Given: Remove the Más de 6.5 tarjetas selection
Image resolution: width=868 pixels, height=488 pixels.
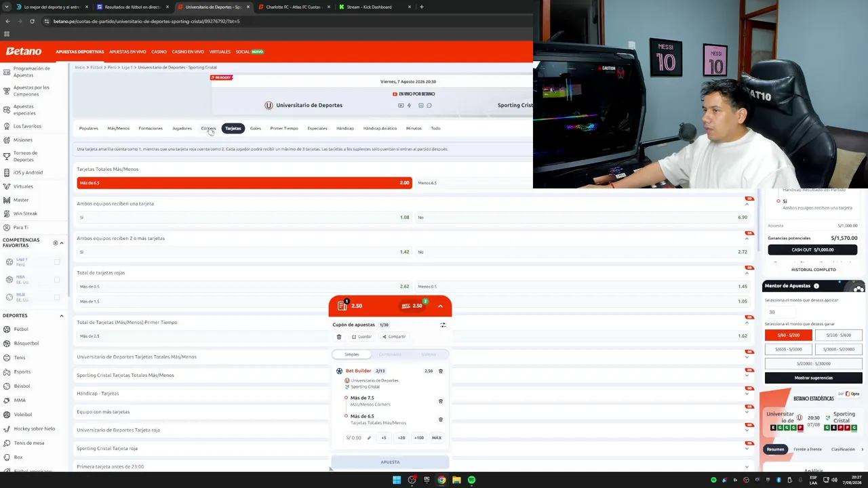Looking at the screenshot, I should pyautogui.click(x=441, y=420).
